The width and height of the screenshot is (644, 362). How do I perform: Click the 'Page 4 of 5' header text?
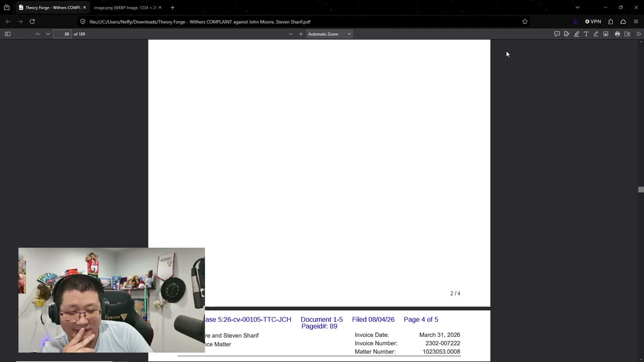click(421, 319)
